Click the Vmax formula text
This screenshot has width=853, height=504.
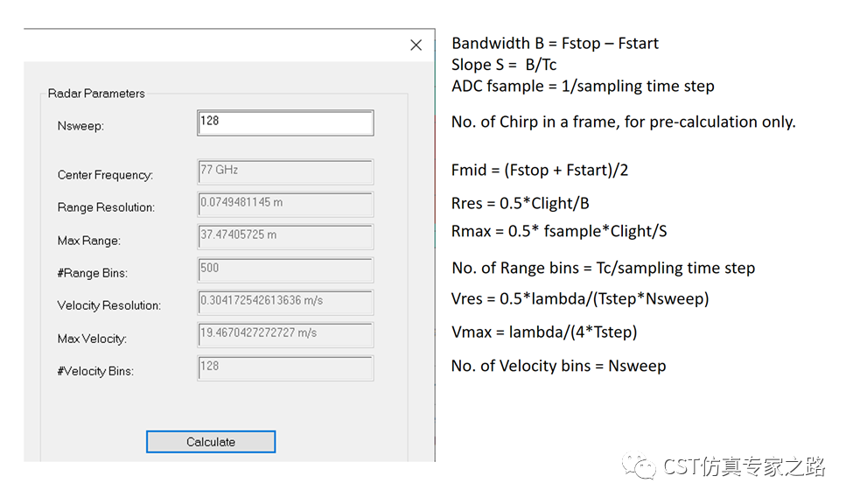coord(544,332)
